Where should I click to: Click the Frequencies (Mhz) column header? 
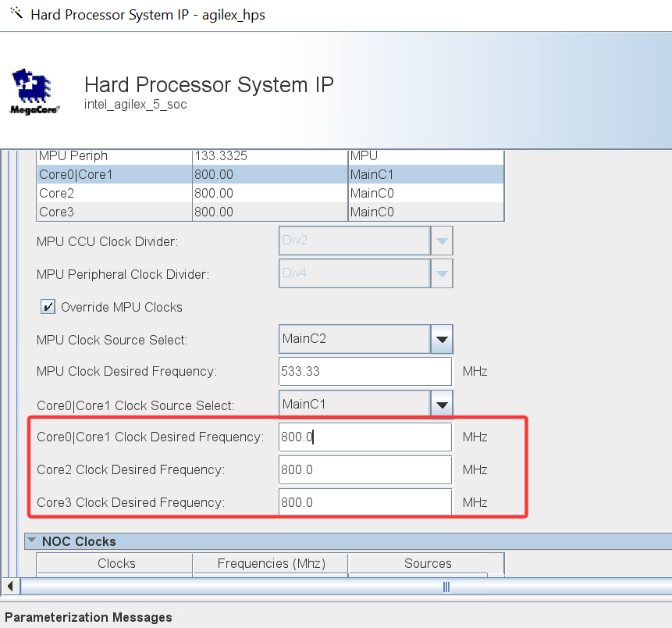270,563
